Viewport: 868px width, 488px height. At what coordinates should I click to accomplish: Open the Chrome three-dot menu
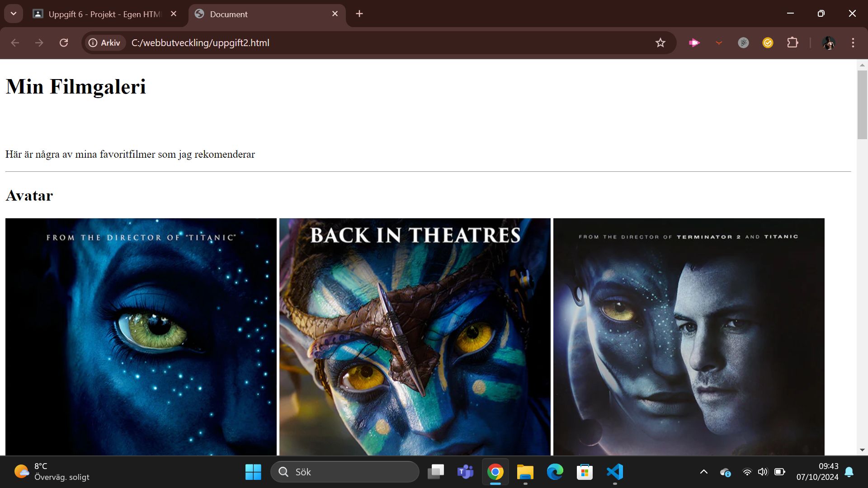pos(853,42)
